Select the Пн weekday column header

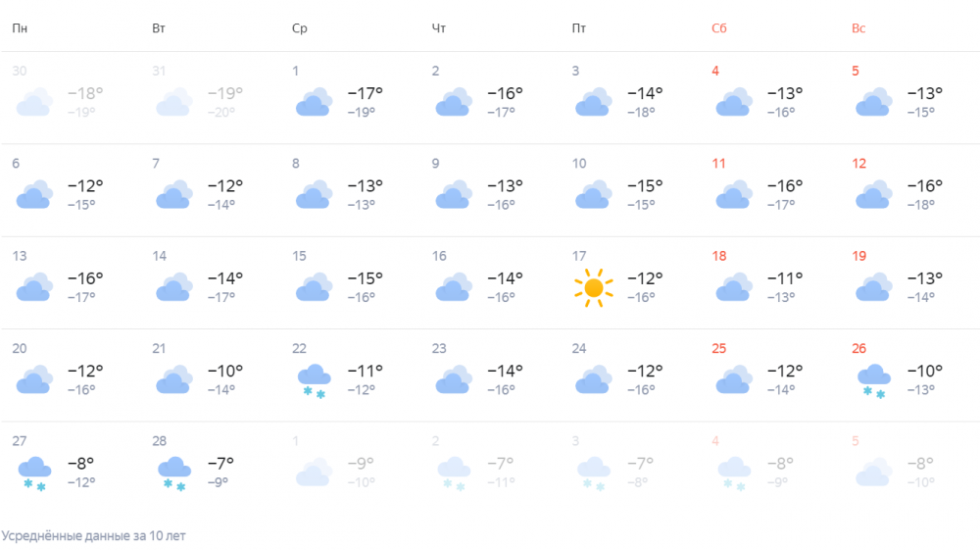point(20,28)
